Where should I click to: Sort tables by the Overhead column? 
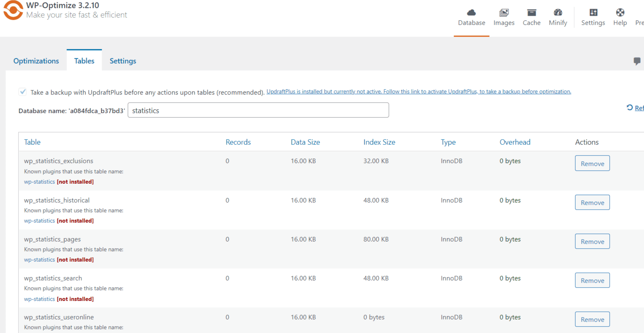tap(515, 142)
